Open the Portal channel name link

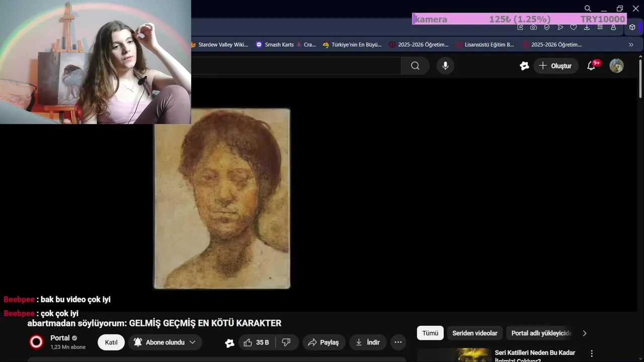point(60,338)
